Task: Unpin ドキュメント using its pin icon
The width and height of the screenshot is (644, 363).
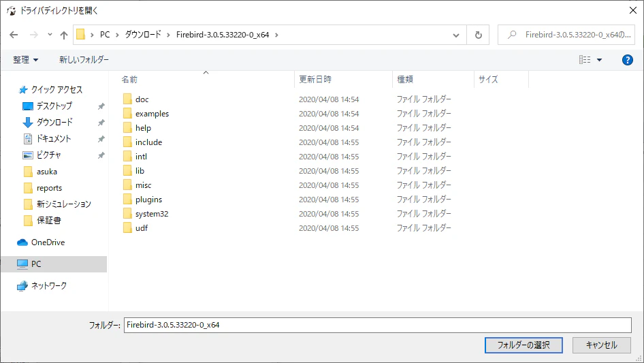Action: (x=101, y=140)
